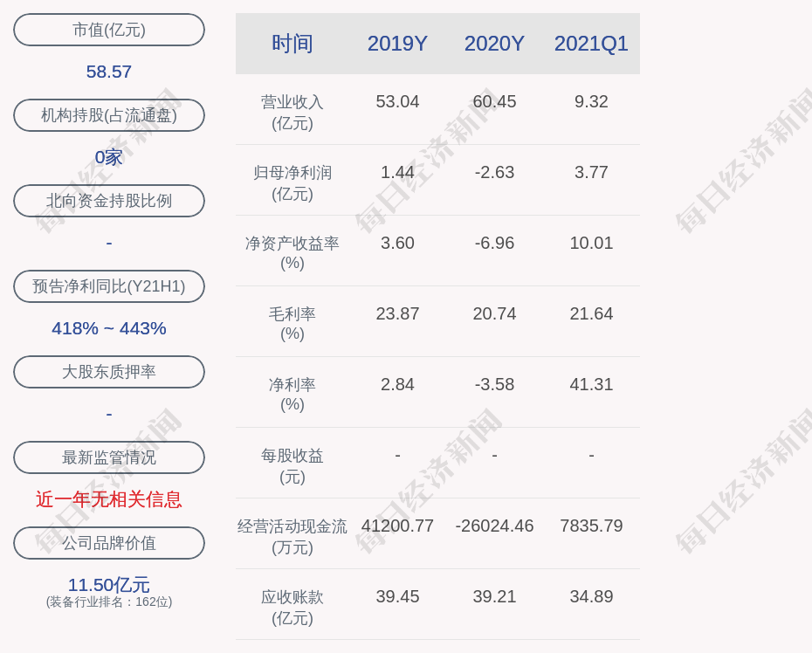Select the 418% ~ 443% forecast value
This screenshot has width=812, height=653.
[109, 328]
